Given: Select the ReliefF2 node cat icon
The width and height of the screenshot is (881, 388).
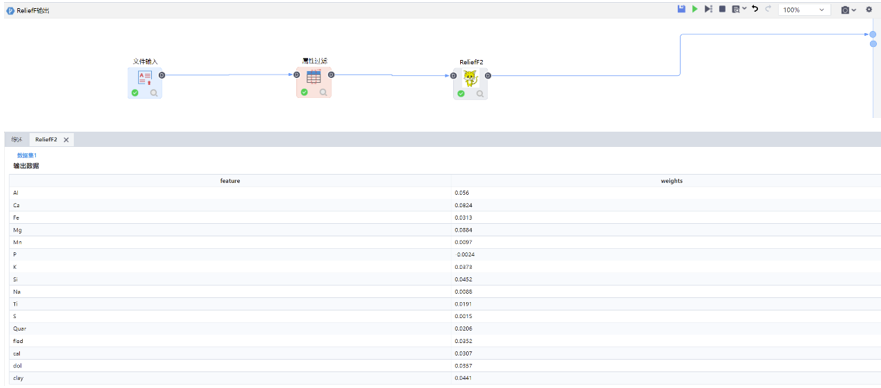Looking at the screenshot, I should [x=470, y=79].
